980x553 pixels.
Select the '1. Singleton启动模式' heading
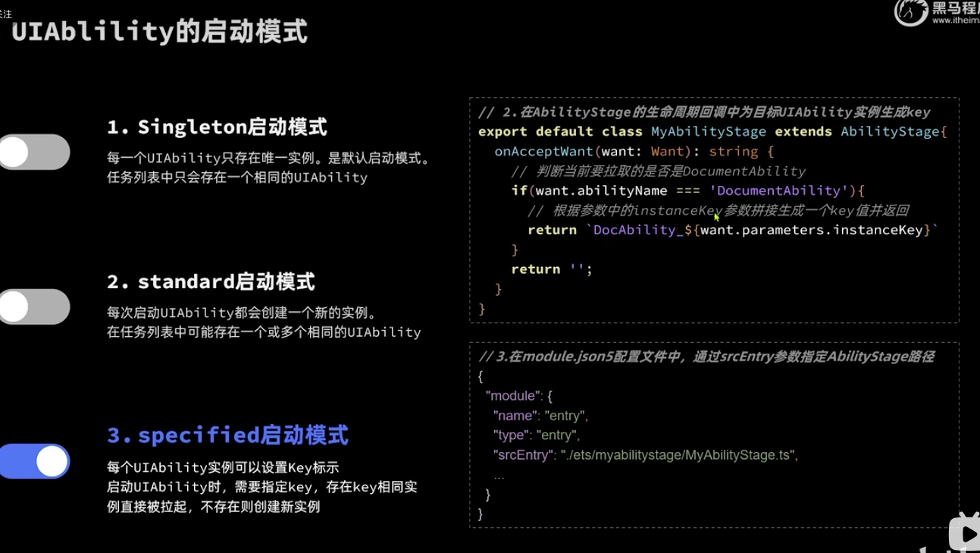click(x=217, y=127)
